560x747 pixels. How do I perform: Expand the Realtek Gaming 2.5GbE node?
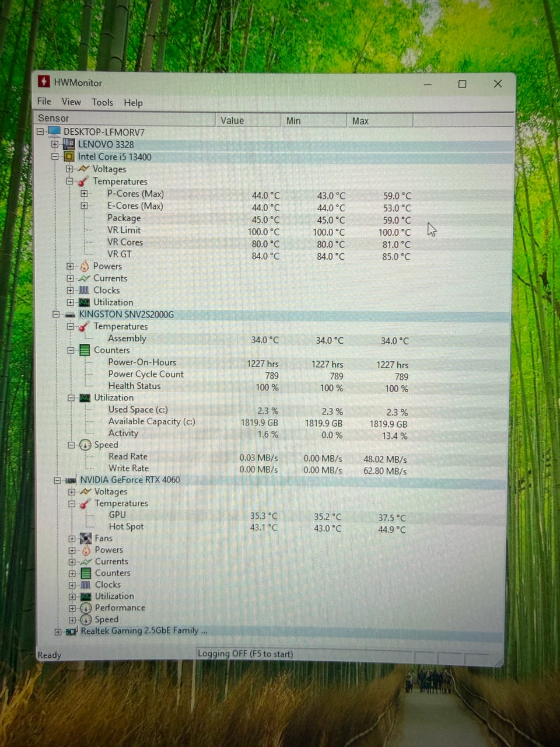(x=58, y=631)
